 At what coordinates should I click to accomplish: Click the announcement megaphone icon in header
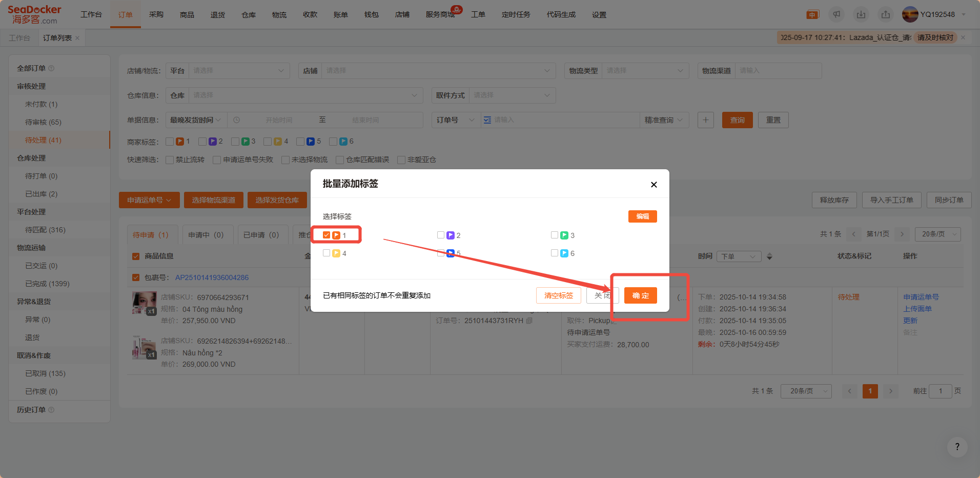(836, 14)
